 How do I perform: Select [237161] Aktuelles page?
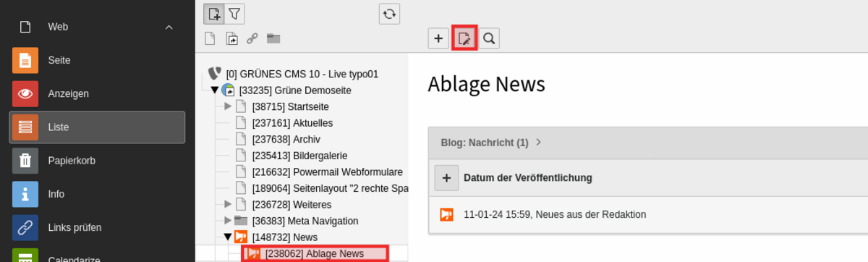292,123
